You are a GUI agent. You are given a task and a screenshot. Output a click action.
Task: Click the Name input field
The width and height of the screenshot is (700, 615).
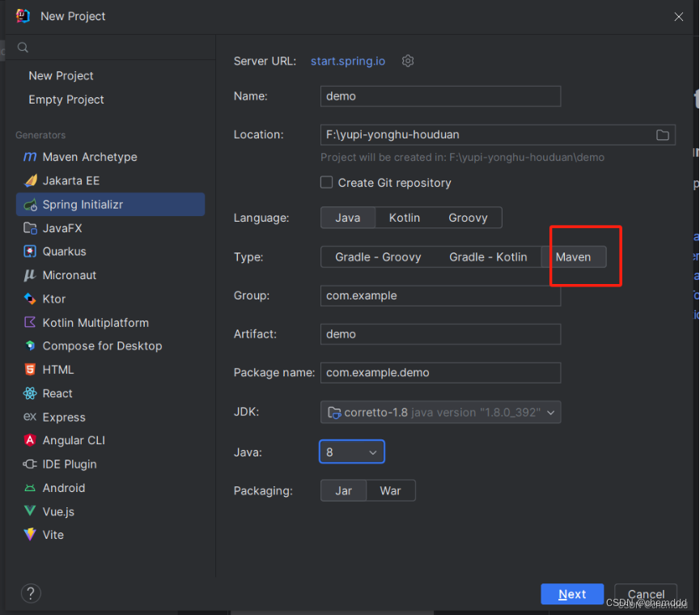point(440,96)
